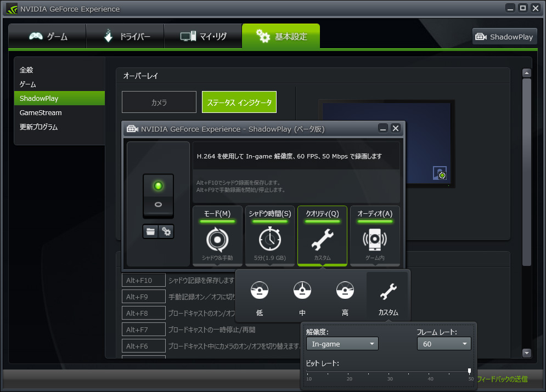
Task: Toggle the ShadowPlay power switch
Action: tap(158, 196)
